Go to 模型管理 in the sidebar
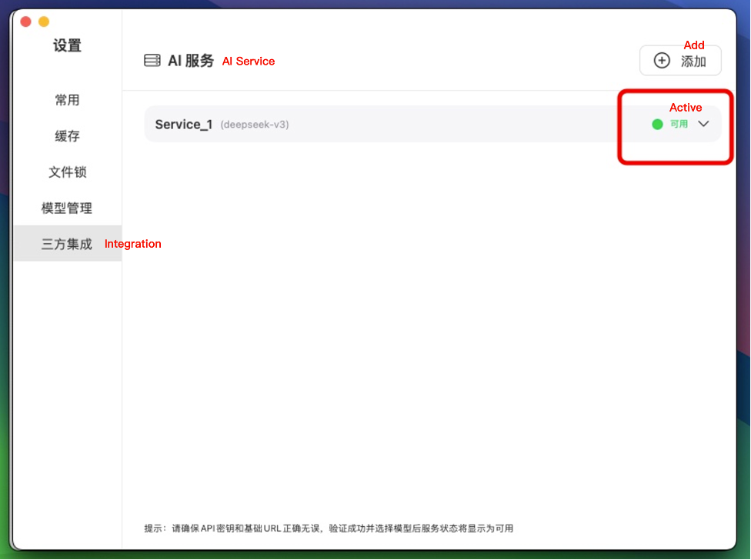 pyautogui.click(x=67, y=208)
